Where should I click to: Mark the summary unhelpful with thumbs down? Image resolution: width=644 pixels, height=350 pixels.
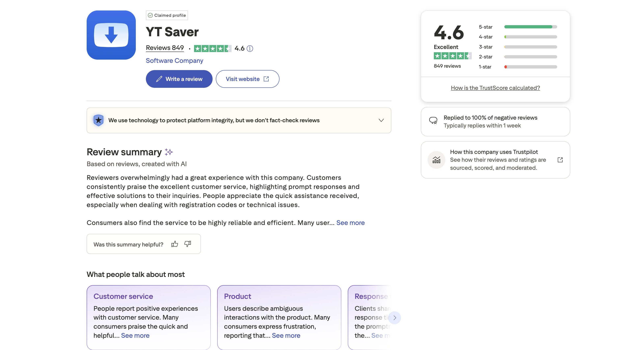[x=188, y=244]
